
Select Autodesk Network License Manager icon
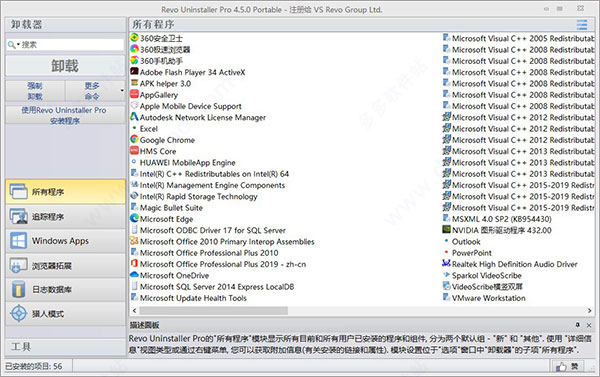134,117
